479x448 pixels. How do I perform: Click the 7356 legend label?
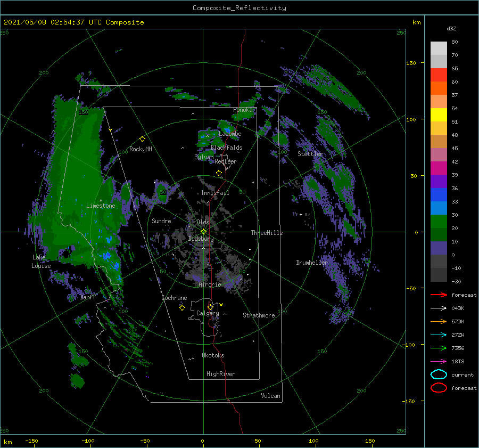[458, 348]
